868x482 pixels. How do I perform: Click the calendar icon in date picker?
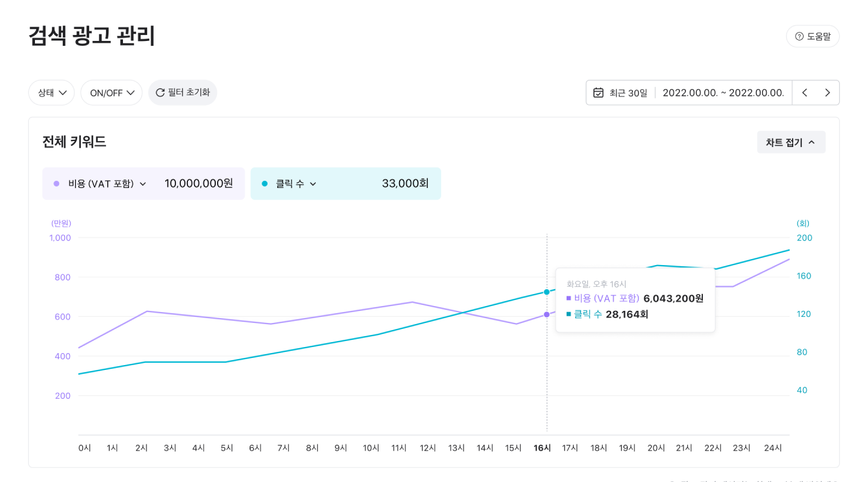click(x=598, y=93)
